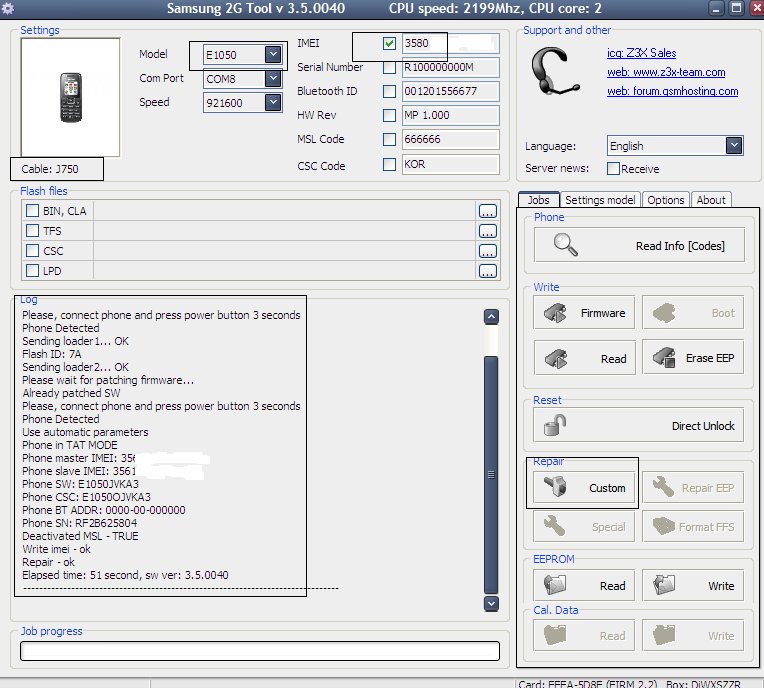Click the Custom repair button

[x=584, y=487]
